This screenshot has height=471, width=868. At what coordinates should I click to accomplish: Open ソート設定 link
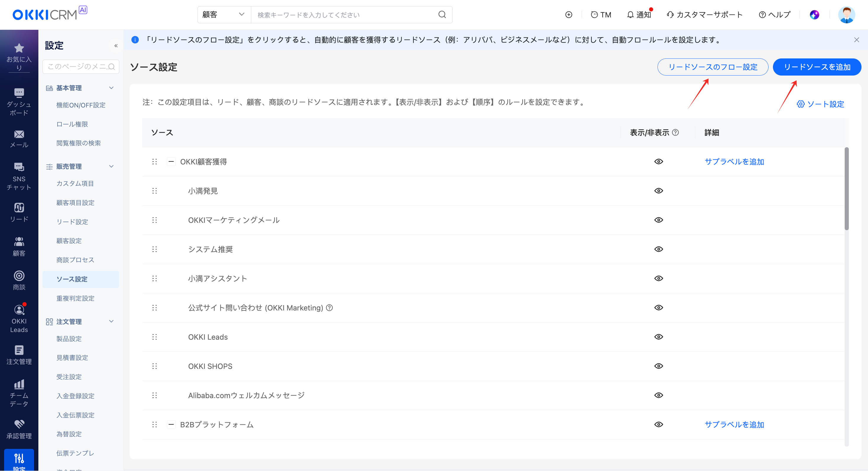tap(820, 104)
